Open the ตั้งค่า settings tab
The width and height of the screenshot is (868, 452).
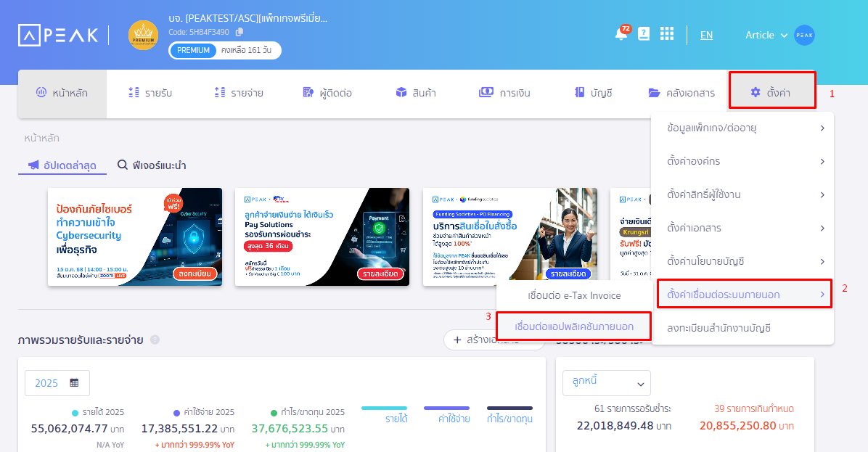tap(771, 93)
